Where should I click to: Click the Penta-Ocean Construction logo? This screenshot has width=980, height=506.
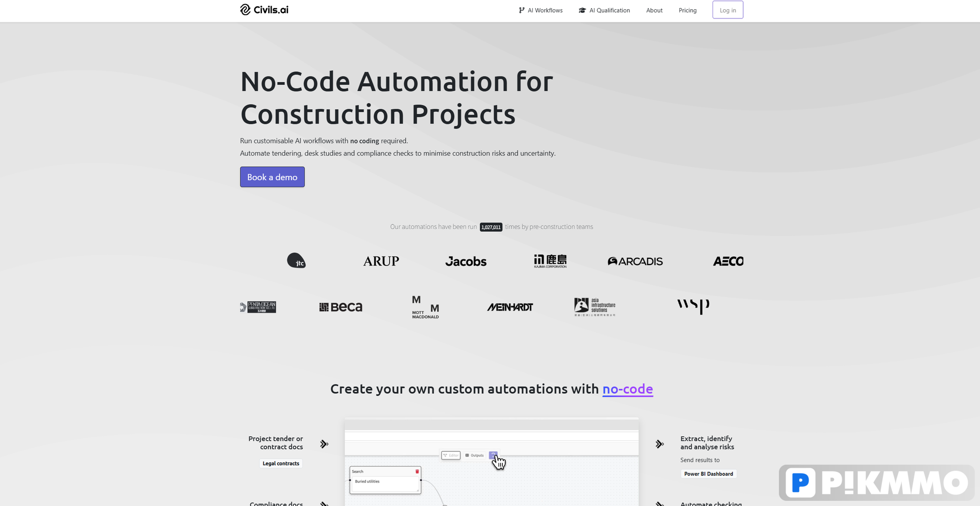point(258,307)
